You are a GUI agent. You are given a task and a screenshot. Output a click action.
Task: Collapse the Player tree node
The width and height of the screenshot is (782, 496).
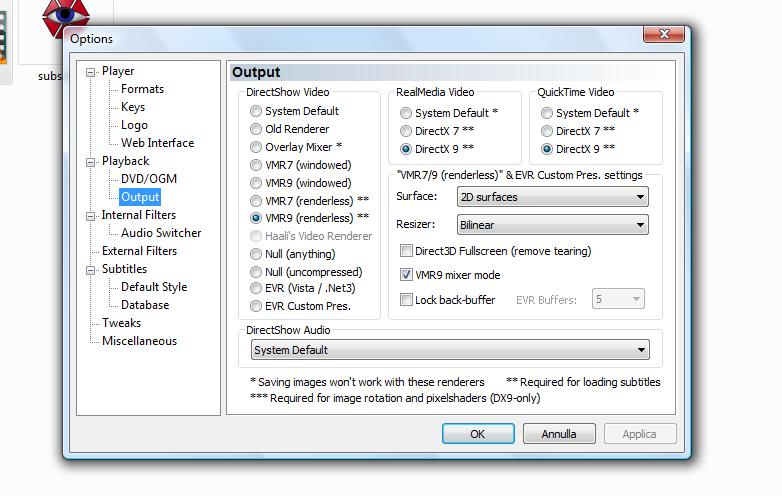point(91,72)
